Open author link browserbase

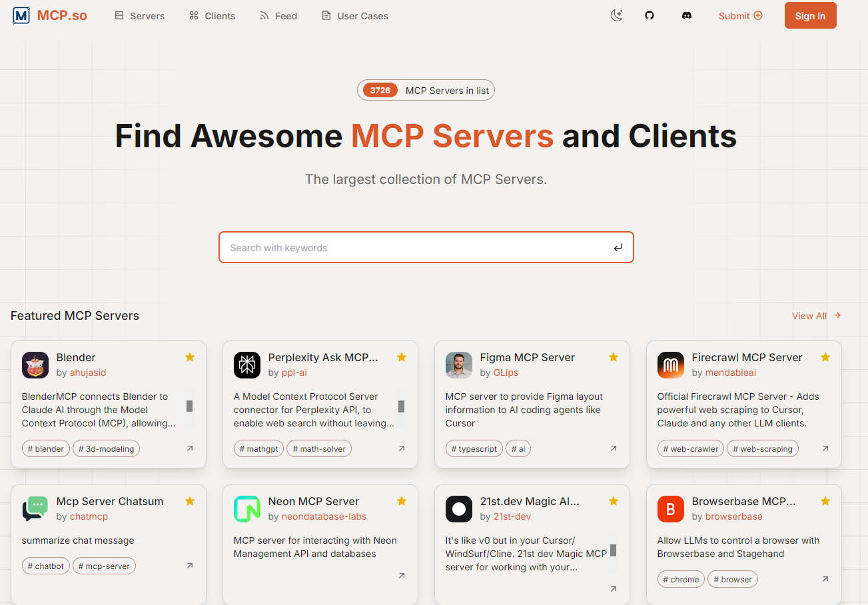(x=734, y=516)
